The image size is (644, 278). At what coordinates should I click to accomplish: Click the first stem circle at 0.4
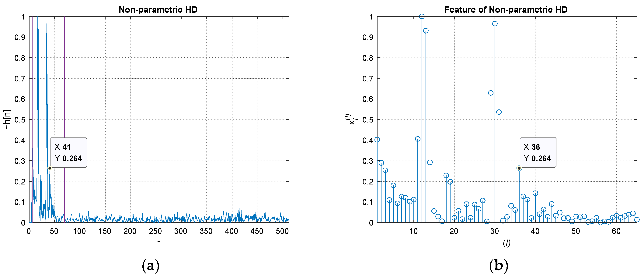(x=377, y=140)
